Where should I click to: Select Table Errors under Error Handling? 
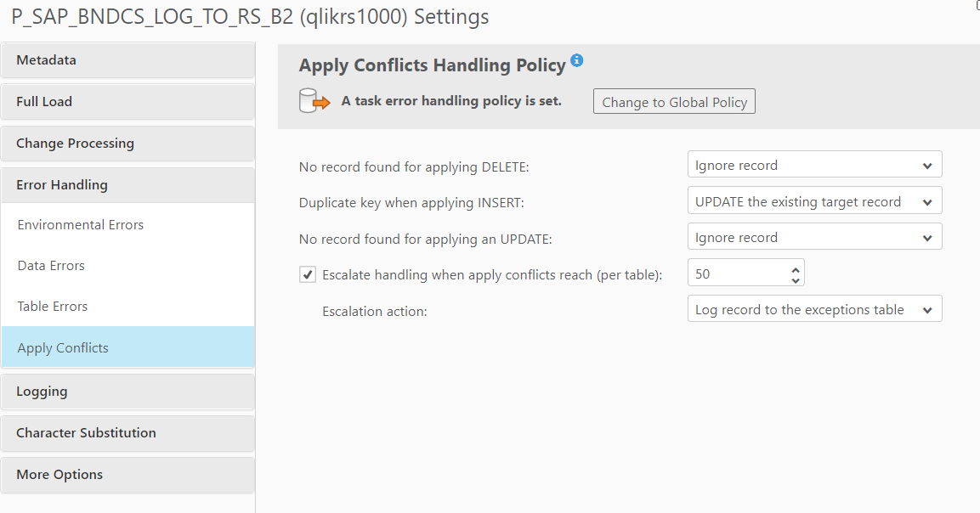(x=53, y=307)
